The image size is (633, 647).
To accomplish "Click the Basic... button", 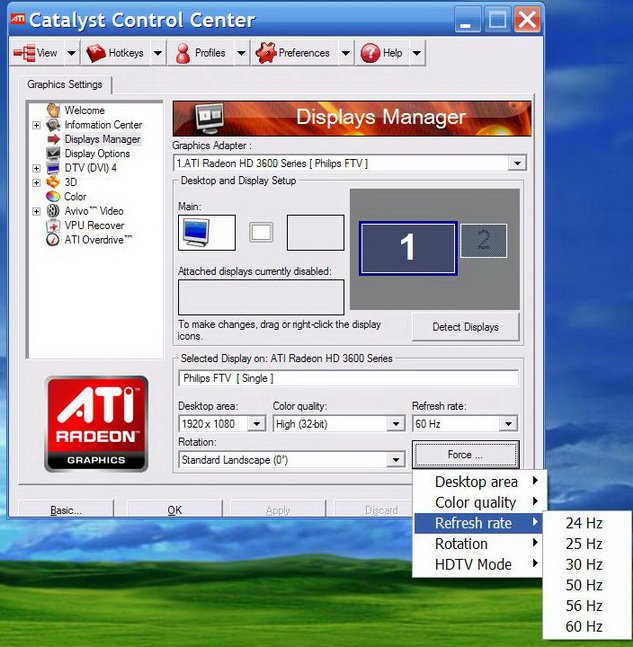I will [x=66, y=510].
